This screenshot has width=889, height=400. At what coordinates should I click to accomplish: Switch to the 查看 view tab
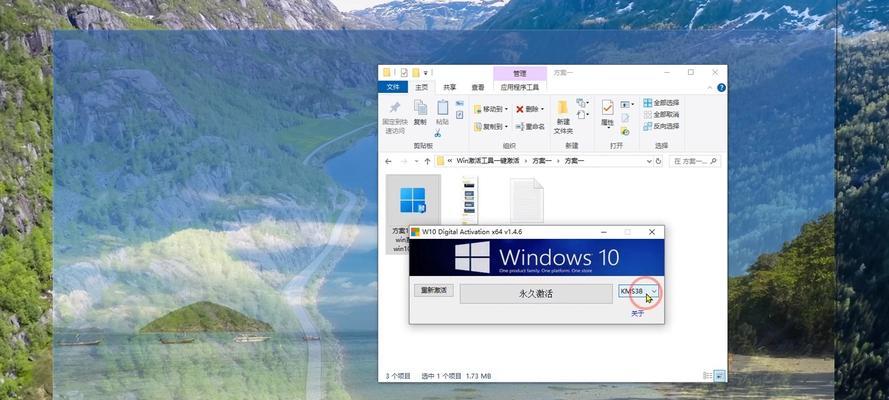(478, 87)
